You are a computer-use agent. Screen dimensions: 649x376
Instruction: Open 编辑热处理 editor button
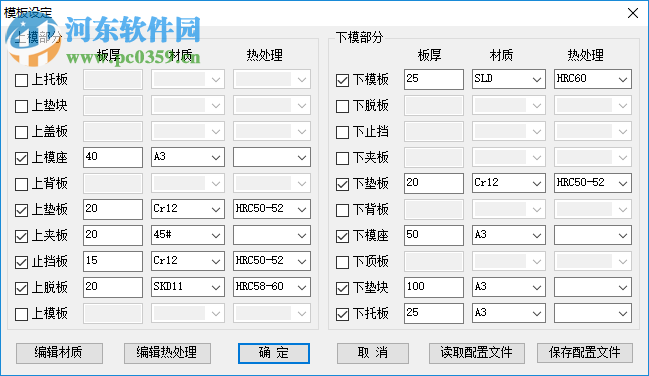(167, 353)
